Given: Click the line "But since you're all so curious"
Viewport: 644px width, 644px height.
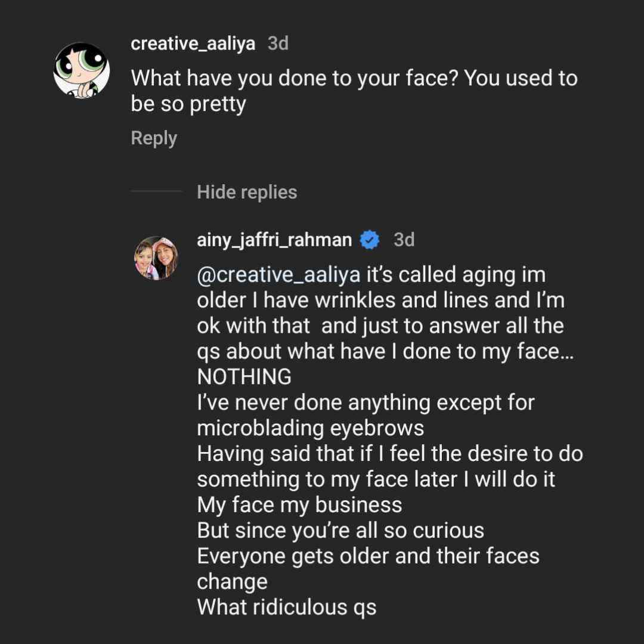Looking at the screenshot, I should pos(340,531).
